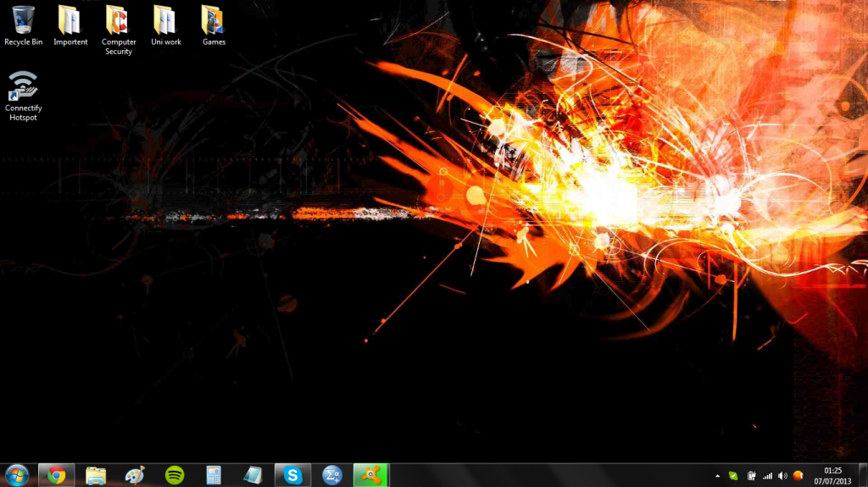868x487 pixels.
Task: Click the network signal bars tray icon
Action: pyautogui.click(x=767, y=476)
